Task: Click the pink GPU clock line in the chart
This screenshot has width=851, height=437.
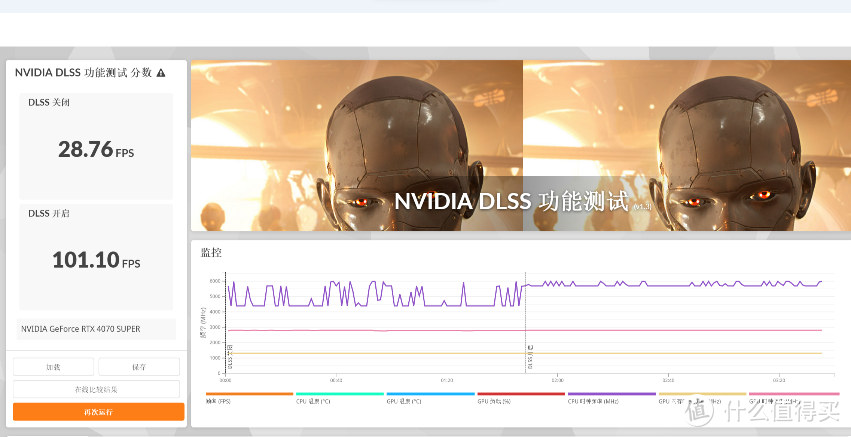Action: tap(524, 330)
